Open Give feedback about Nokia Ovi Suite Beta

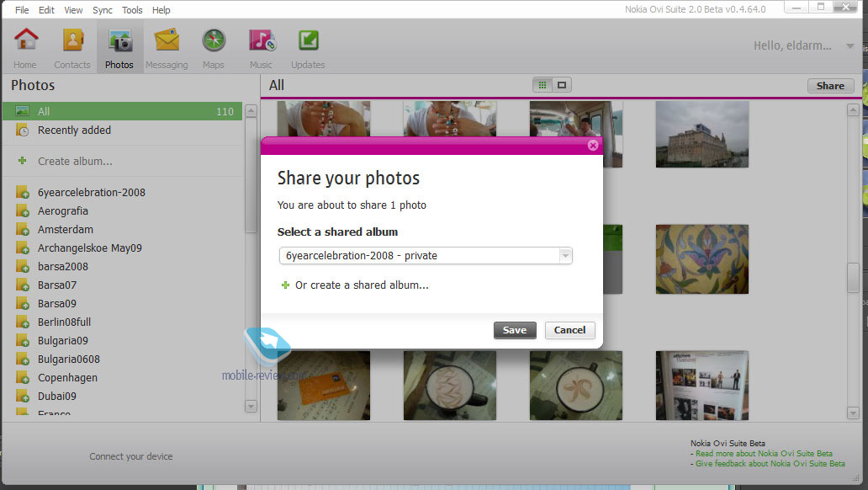(770, 463)
